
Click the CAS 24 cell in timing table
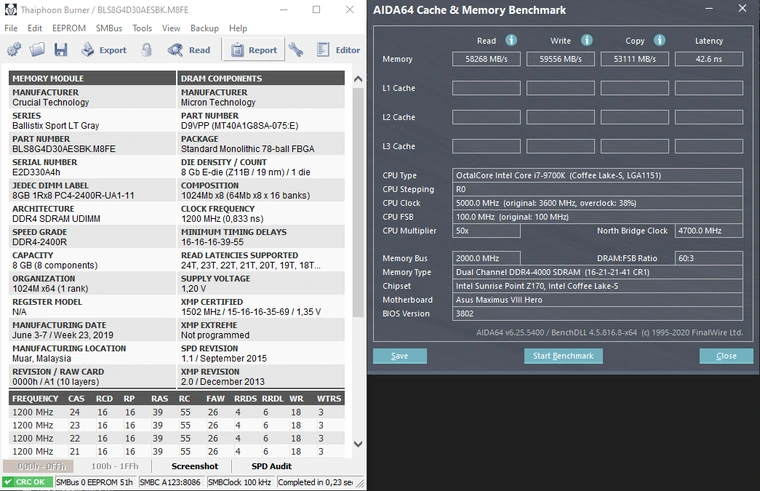click(x=75, y=412)
